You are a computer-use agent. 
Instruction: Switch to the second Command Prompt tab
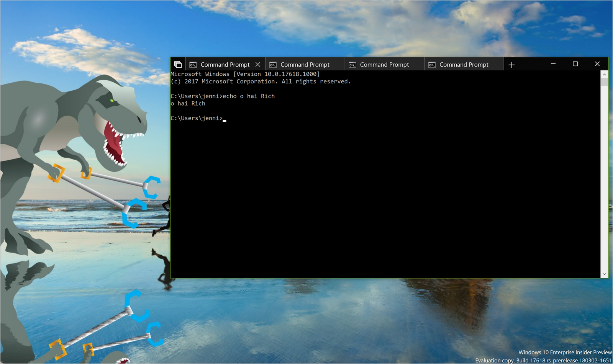coord(305,65)
